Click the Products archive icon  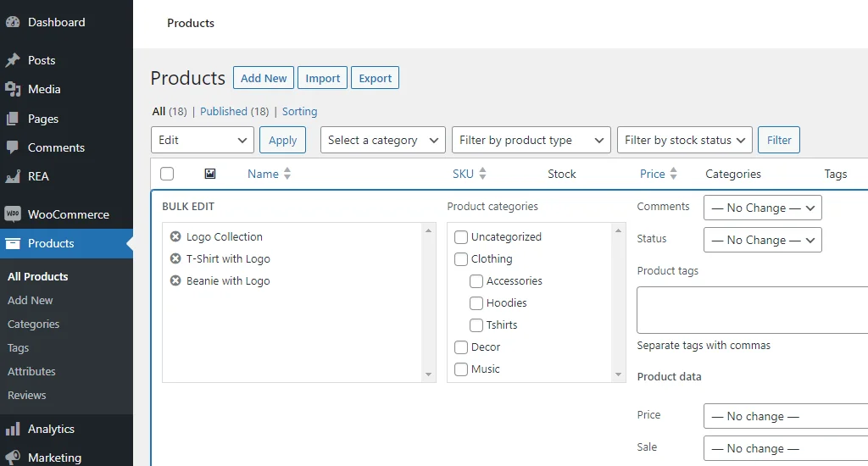[x=13, y=243]
